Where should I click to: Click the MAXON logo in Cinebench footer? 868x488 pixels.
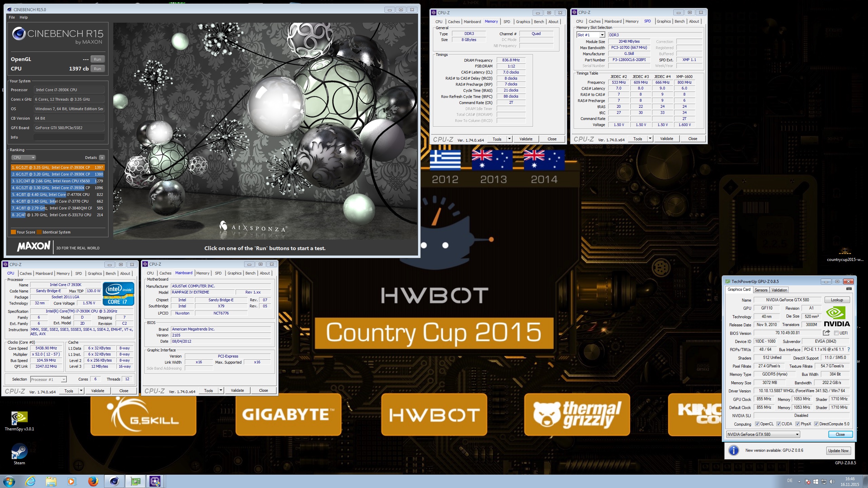click(34, 246)
